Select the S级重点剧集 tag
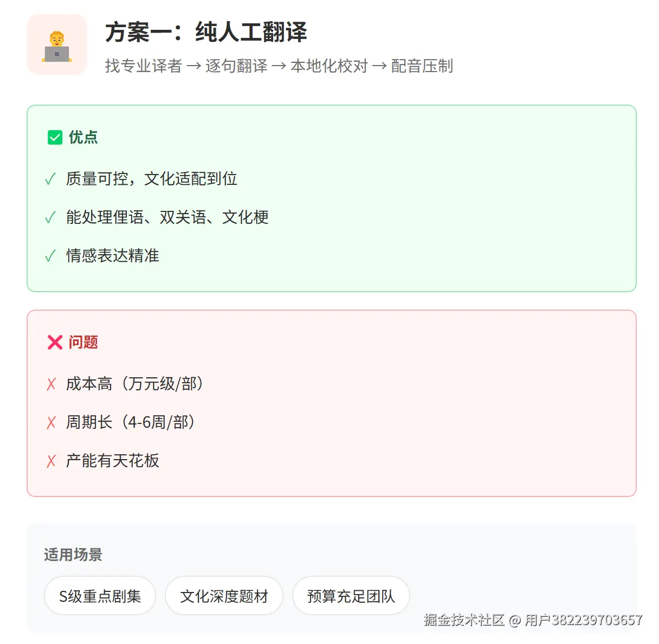 tap(100, 596)
